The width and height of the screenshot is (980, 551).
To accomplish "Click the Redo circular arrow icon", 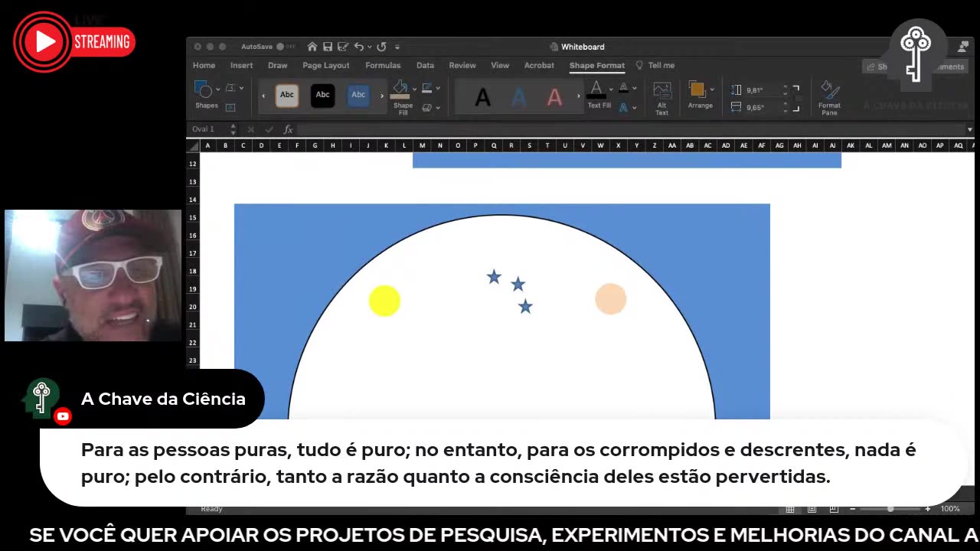I will tap(381, 47).
